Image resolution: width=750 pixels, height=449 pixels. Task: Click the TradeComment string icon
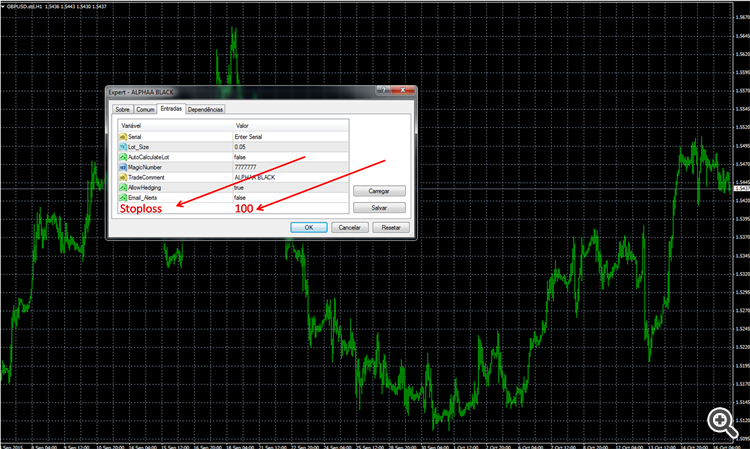tap(123, 177)
